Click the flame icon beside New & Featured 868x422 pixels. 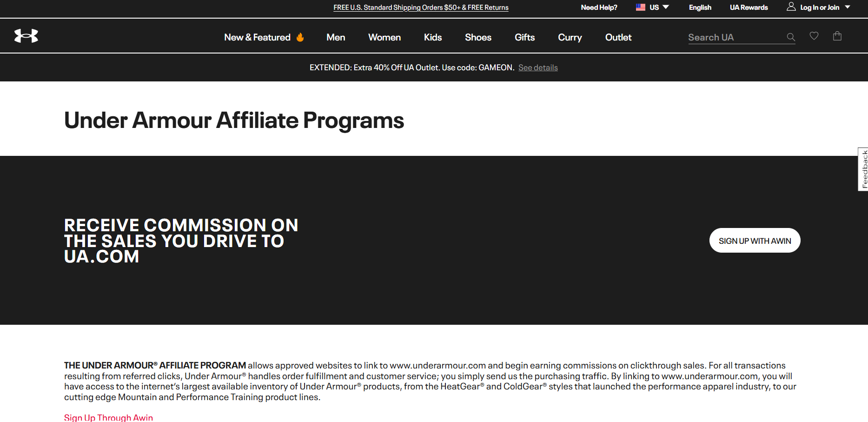coord(300,37)
